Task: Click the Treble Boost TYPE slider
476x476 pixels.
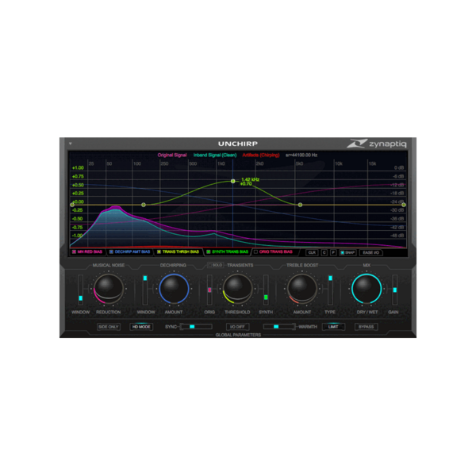Action: [x=330, y=290]
